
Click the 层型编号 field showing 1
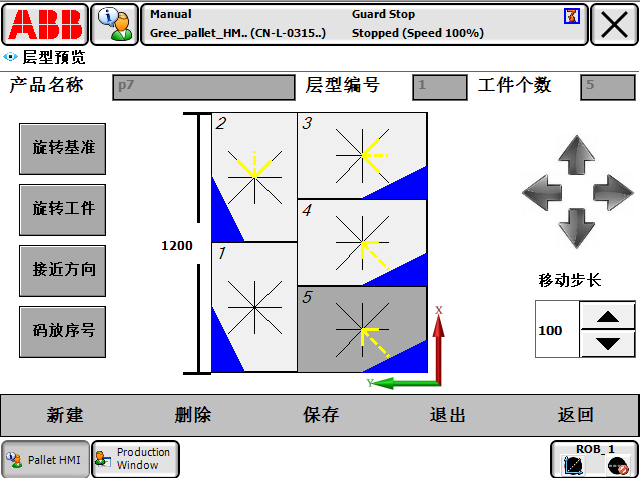click(x=440, y=87)
